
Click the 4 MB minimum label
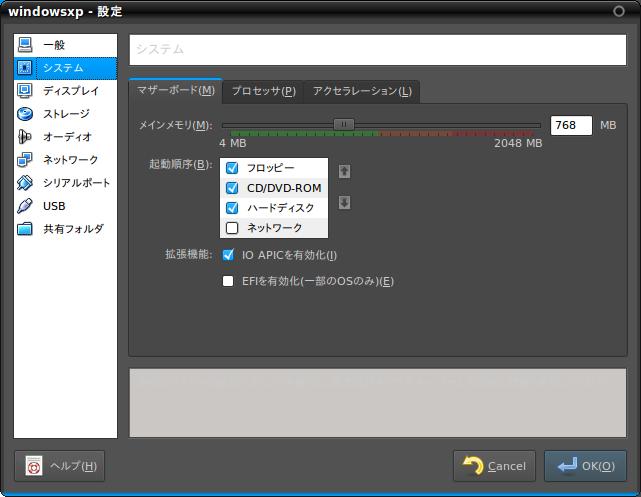point(233,143)
